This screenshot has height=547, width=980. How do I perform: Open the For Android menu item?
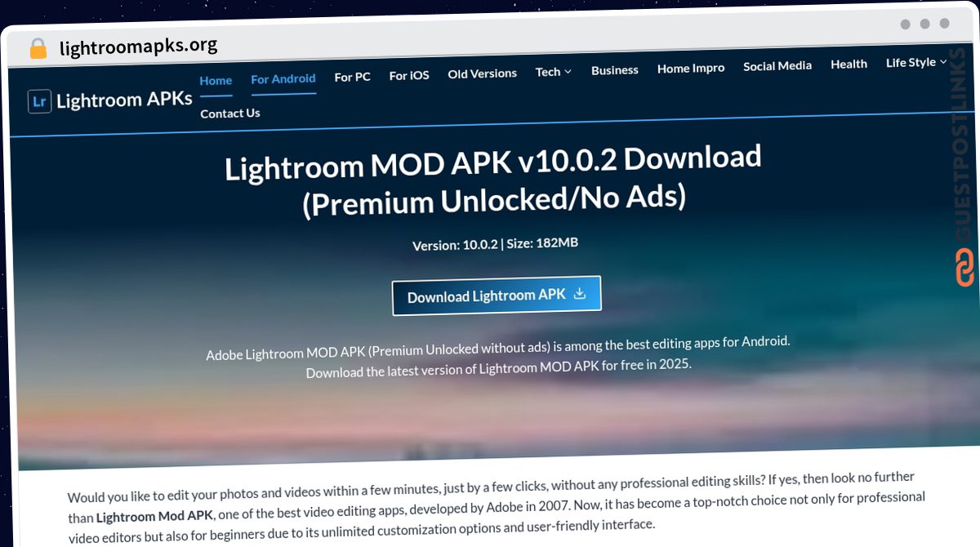283,78
